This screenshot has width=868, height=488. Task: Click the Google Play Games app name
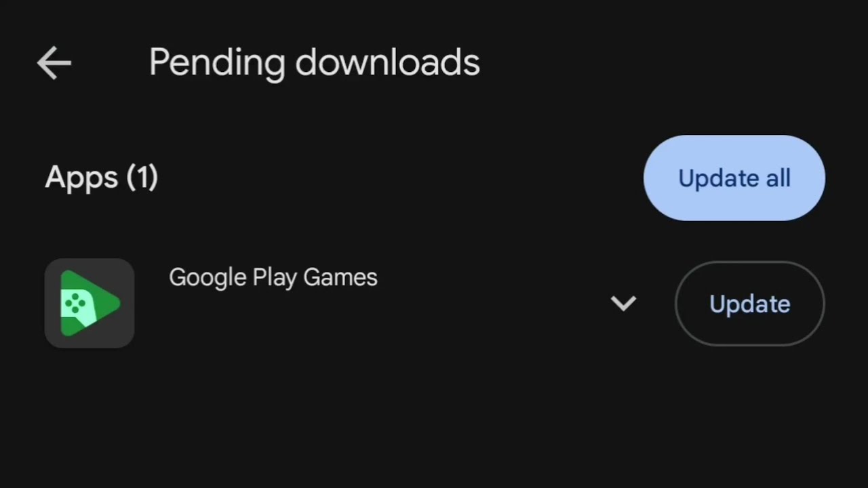[x=273, y=277]
